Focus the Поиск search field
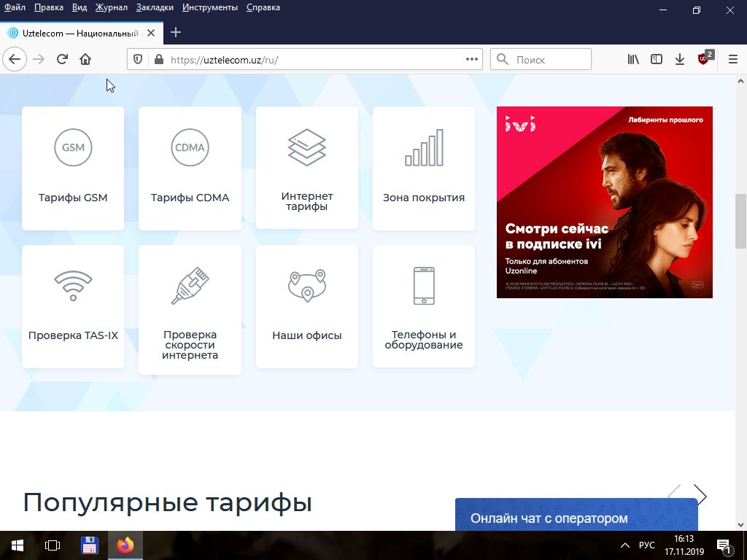Image resolution: width=747 pixels, height=560 pixels. (x=541, y=60)
